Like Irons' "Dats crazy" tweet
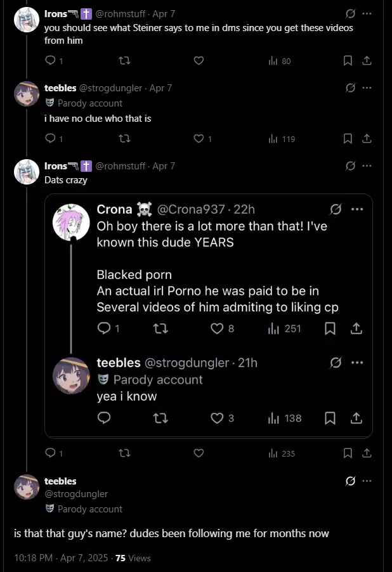The image size is (392, 572). [199, 453]
